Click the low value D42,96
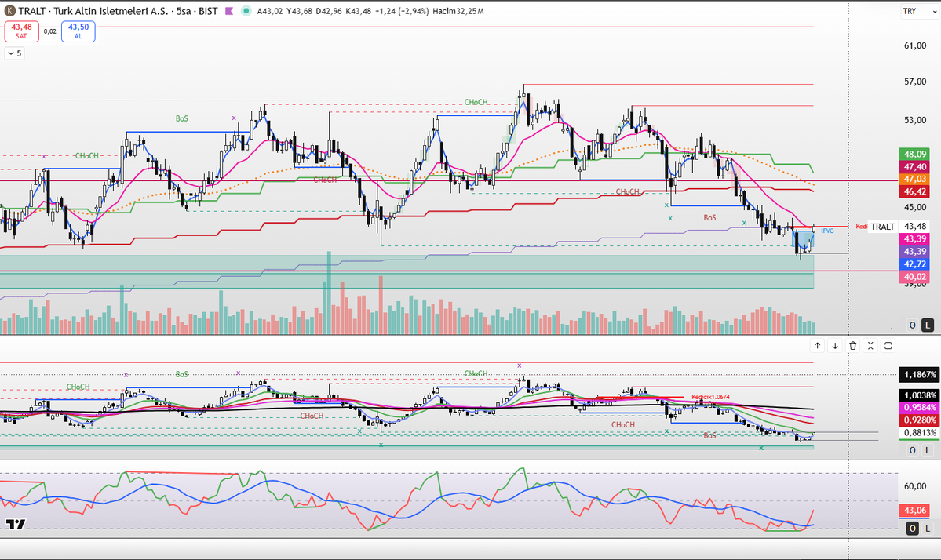 pos(328,11)
